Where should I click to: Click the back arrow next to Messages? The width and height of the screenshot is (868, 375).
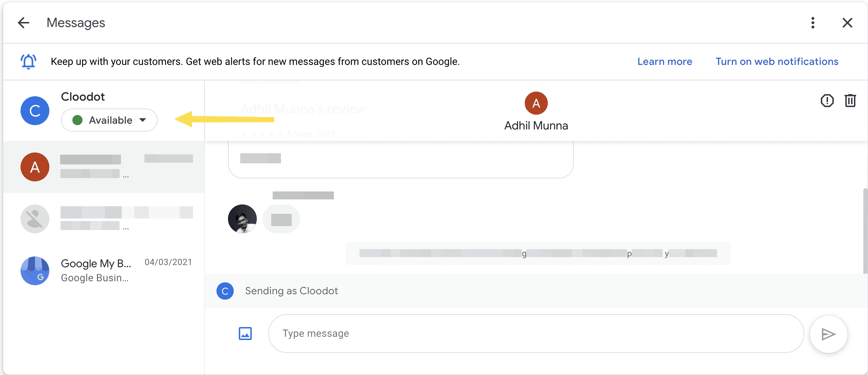pyautogui.click(x=23, y=23)
